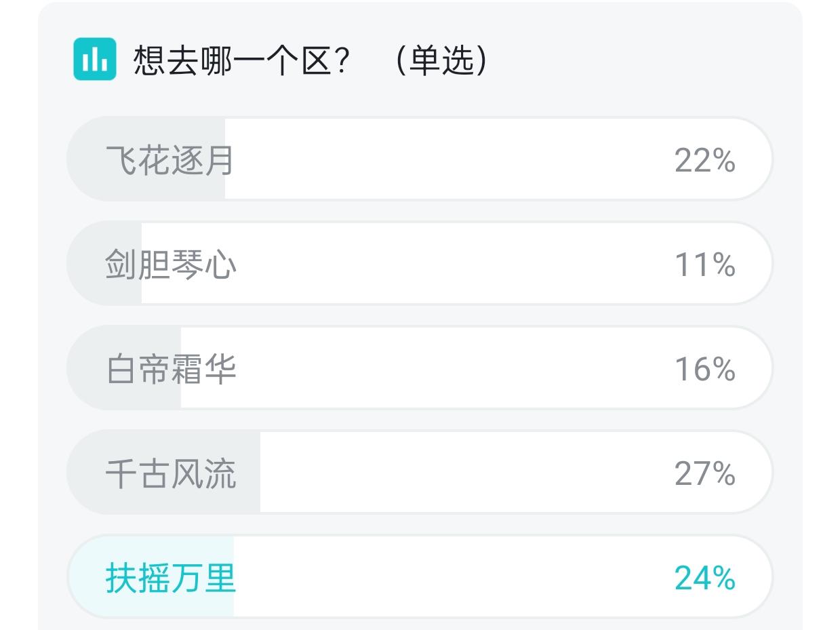The height and width of the screenshot is (630, 840).
Task: Click the gray filled bar behind 飞花逐月
Action: pyautogui.click(x=146, y=159)
